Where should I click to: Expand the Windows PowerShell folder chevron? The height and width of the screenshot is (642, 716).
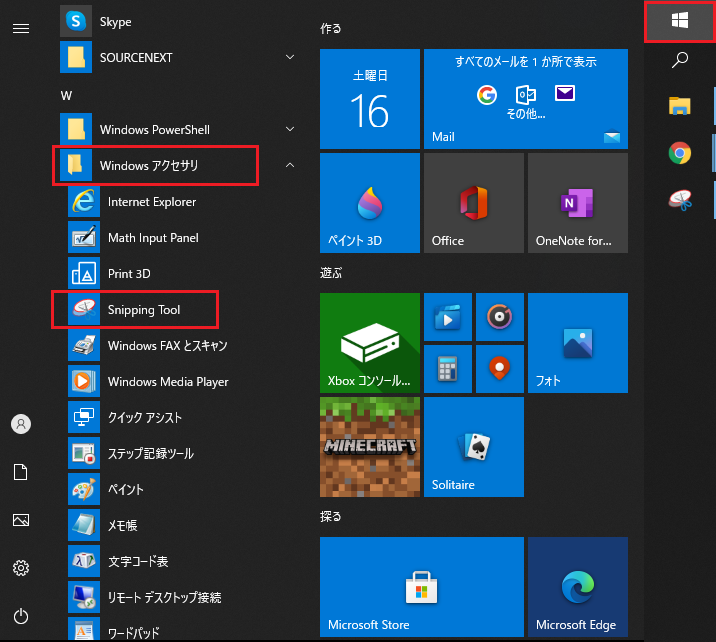[x=290, y=129]
